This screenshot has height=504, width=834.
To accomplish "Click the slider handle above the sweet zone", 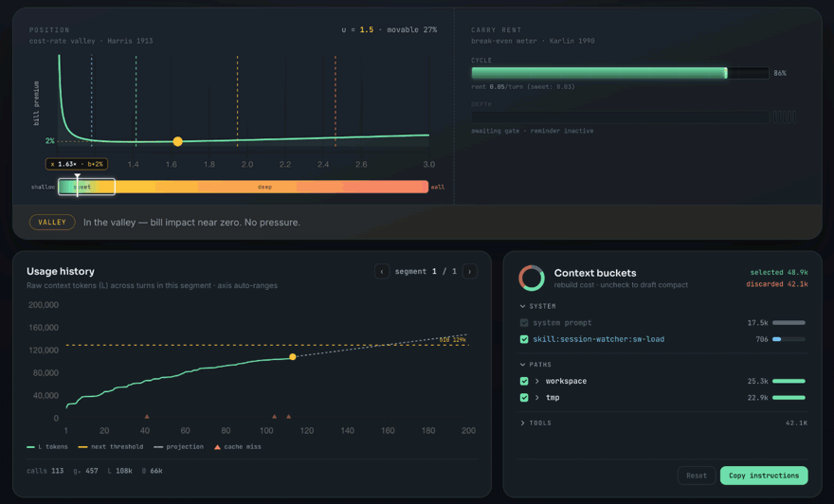I will (77, 177).
